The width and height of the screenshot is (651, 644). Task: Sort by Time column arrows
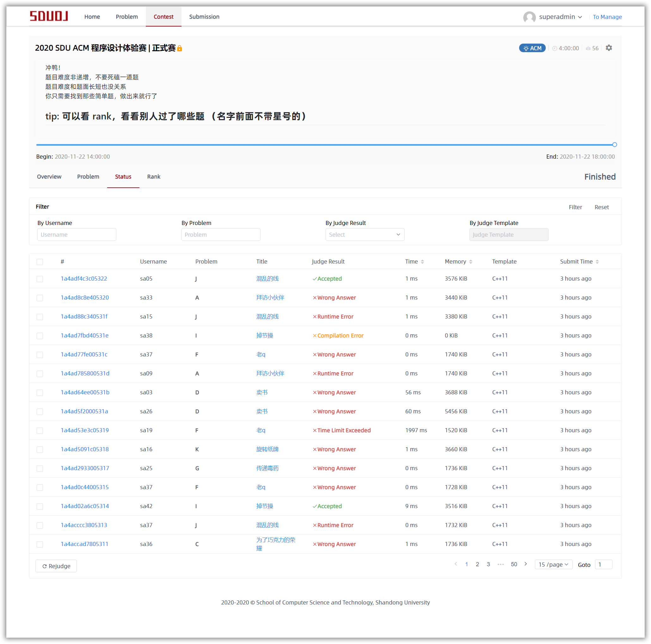(422, 262)
